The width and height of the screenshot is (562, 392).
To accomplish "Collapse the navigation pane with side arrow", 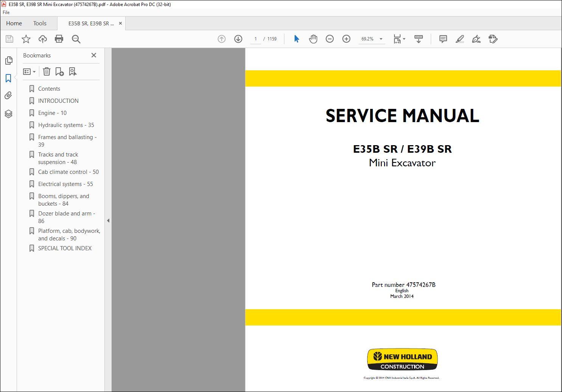I will 108,220.
